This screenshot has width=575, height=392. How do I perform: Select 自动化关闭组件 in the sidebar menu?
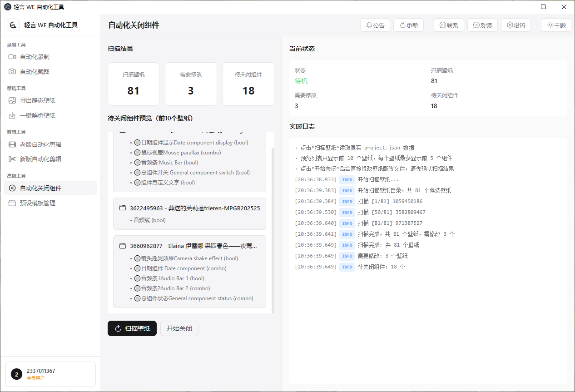(x=50, y=188)
